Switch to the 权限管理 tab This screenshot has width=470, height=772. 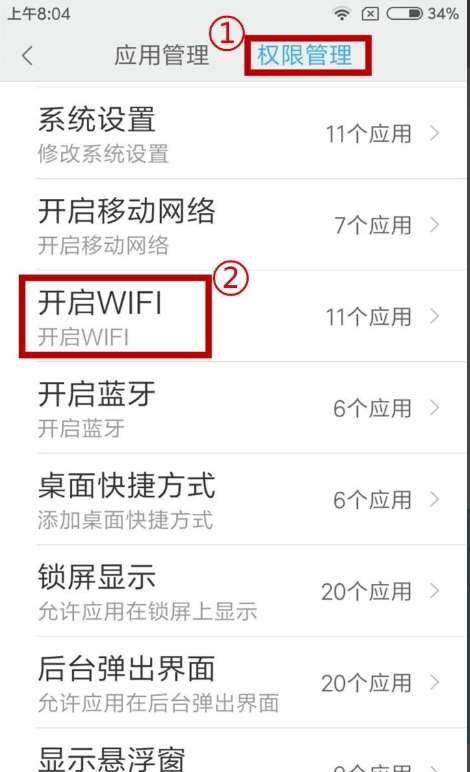coord(305,55)
